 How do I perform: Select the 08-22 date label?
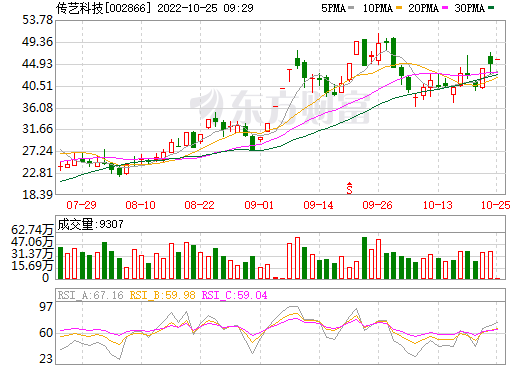199,205
